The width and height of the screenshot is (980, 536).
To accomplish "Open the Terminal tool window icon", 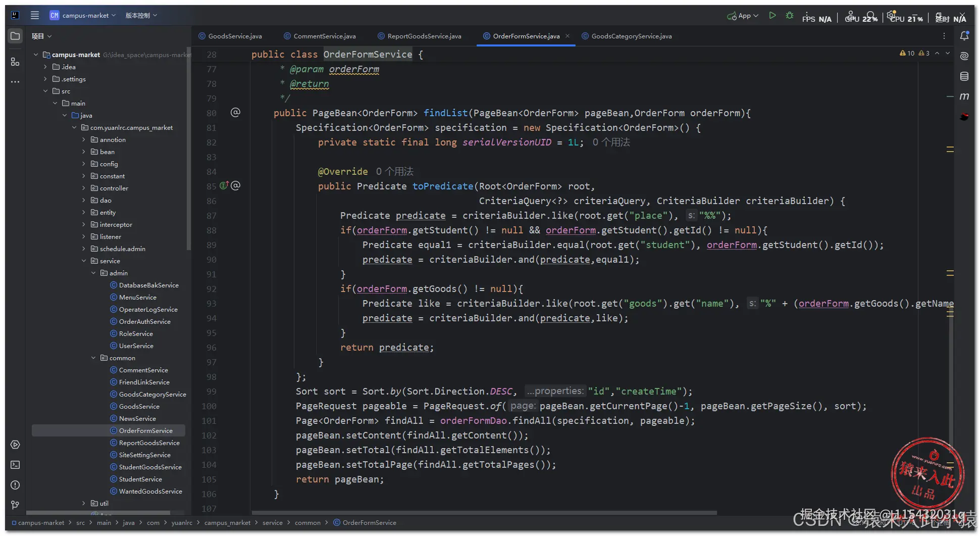I will click(x=15, y=465).
